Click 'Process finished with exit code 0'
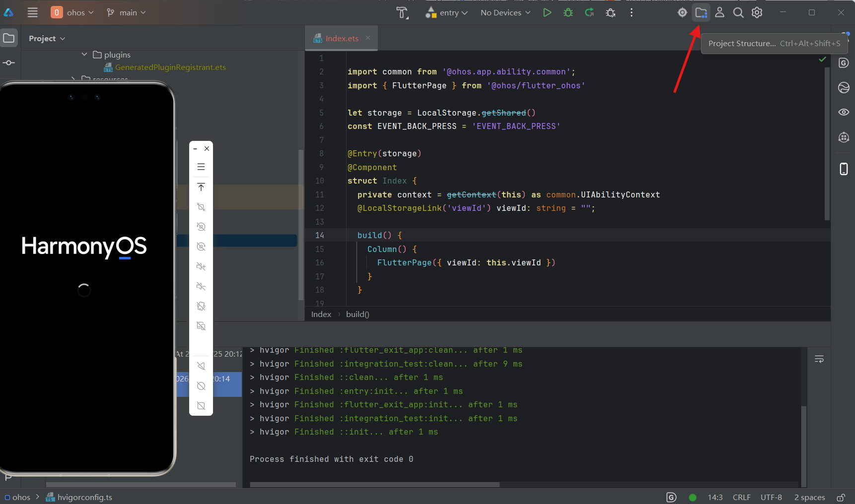855x504 pixels. point(331,459)
